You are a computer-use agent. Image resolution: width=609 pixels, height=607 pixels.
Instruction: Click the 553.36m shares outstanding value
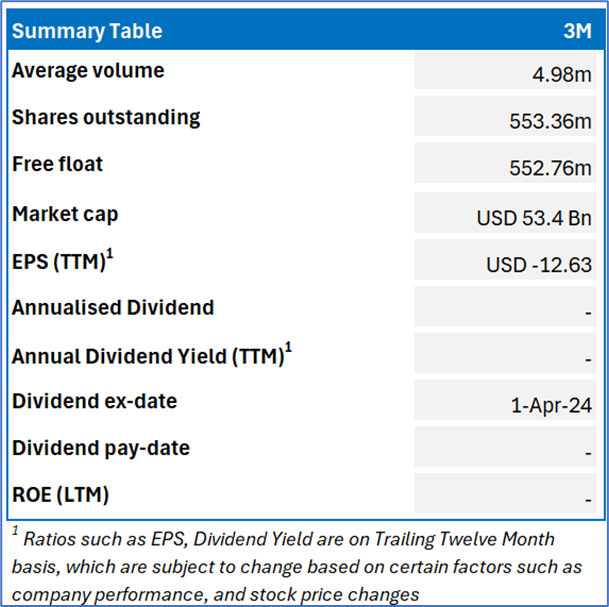click(x=550, y=120)
